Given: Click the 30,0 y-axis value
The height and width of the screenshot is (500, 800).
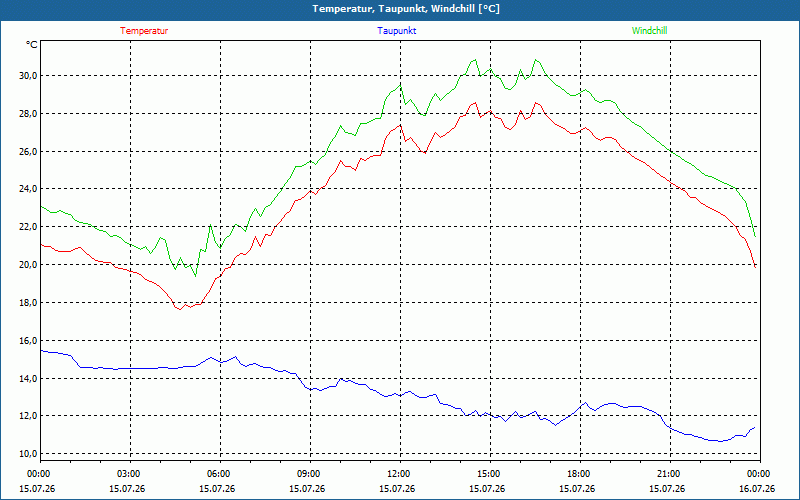Looking at the screenshot, I should tap(29, 76).
